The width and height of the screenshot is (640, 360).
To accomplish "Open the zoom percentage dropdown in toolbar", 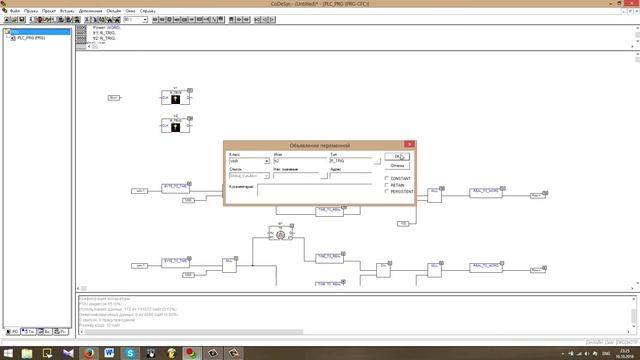I will [144, 20].
